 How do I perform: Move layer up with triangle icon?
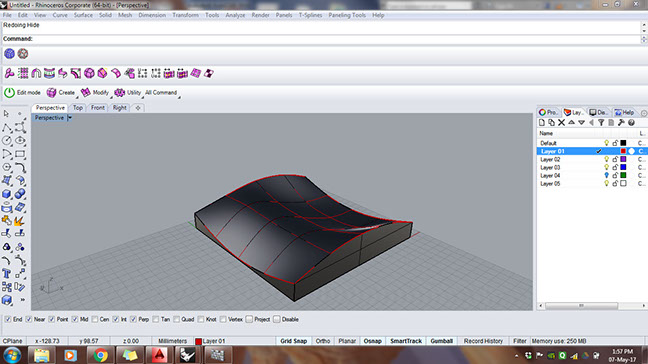coord(571,123)
